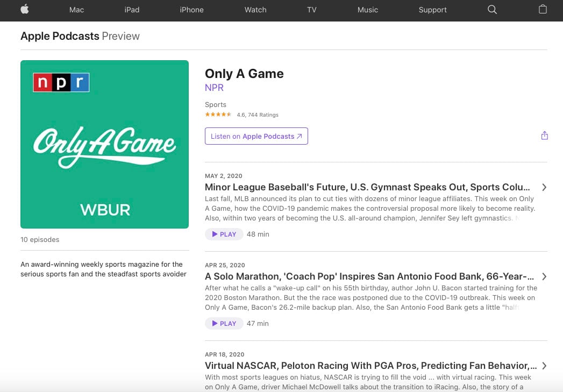Click the NPR logo on artwork
Image resolution: width=563 pixels, height=392 pixels.
pyautogui.click(x=61, y=82)
